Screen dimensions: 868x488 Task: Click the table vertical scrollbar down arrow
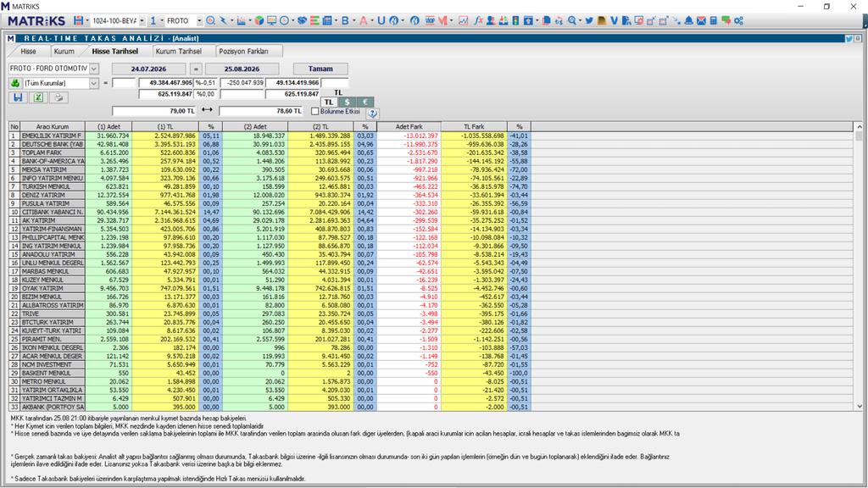pyautogui.click(x=859, y=407)
